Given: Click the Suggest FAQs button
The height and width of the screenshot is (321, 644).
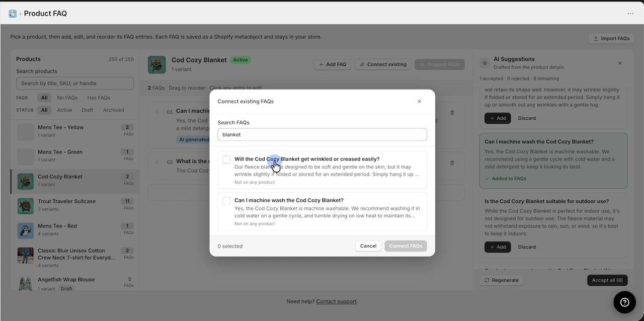Looking at the screenshot, I should click(440, 64).
